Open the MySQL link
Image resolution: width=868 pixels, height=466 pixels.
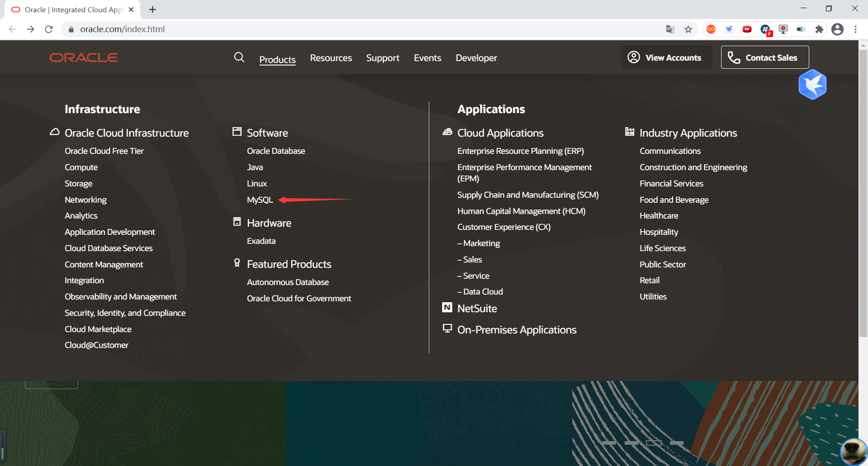click(x=260, y=200)
